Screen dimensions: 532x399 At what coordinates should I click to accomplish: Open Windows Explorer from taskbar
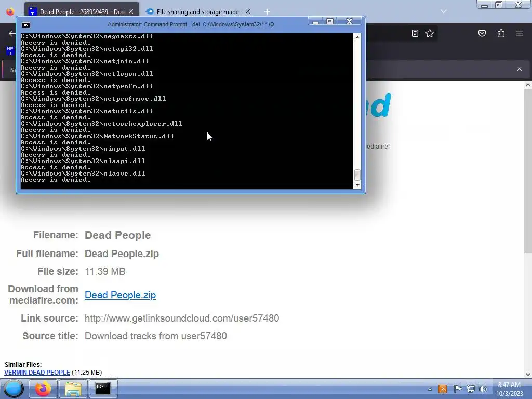(x=73, y=389)
